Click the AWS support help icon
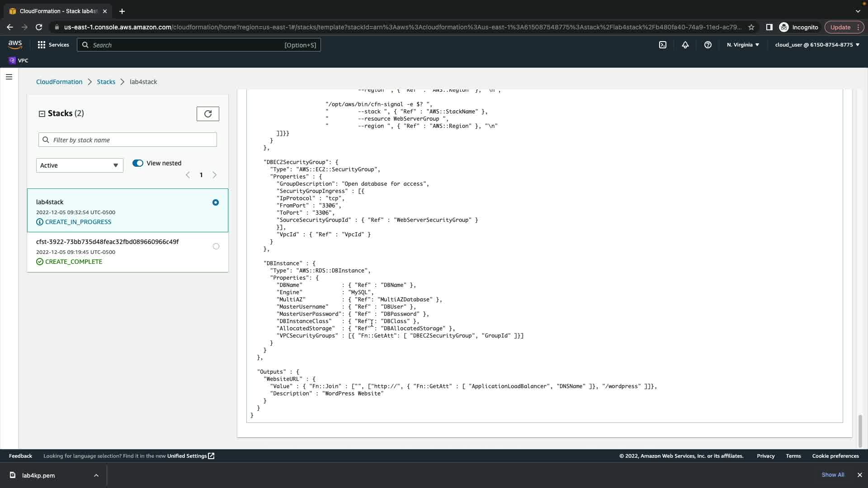The height and width of the screenshot is (488, 868). point(708,45)
